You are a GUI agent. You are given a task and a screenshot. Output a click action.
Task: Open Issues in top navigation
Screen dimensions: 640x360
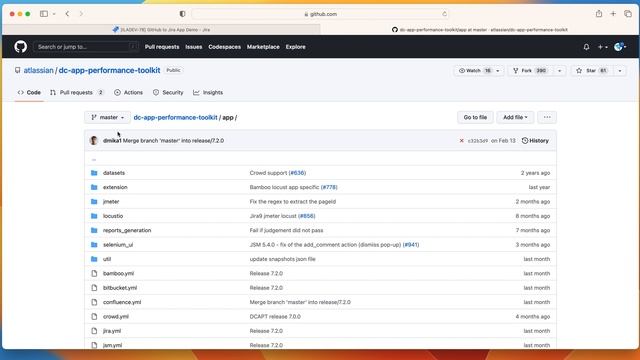click(193, 47)
